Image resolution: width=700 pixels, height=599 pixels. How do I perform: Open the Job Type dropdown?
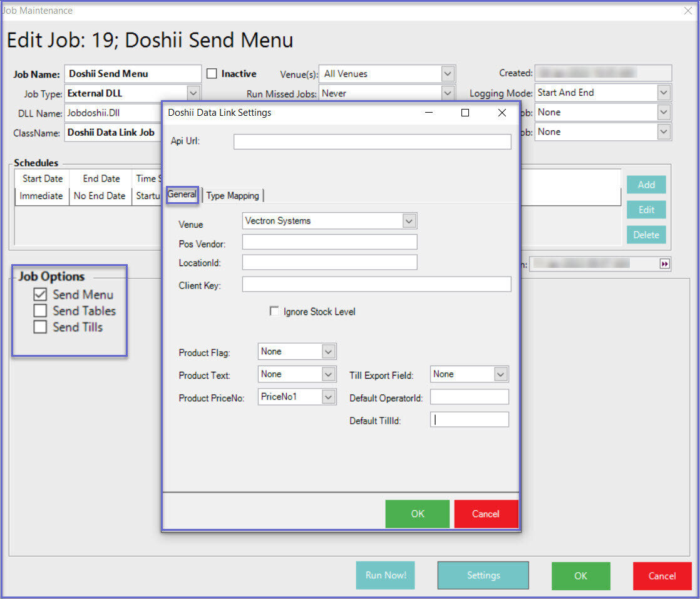coord(193,93)
